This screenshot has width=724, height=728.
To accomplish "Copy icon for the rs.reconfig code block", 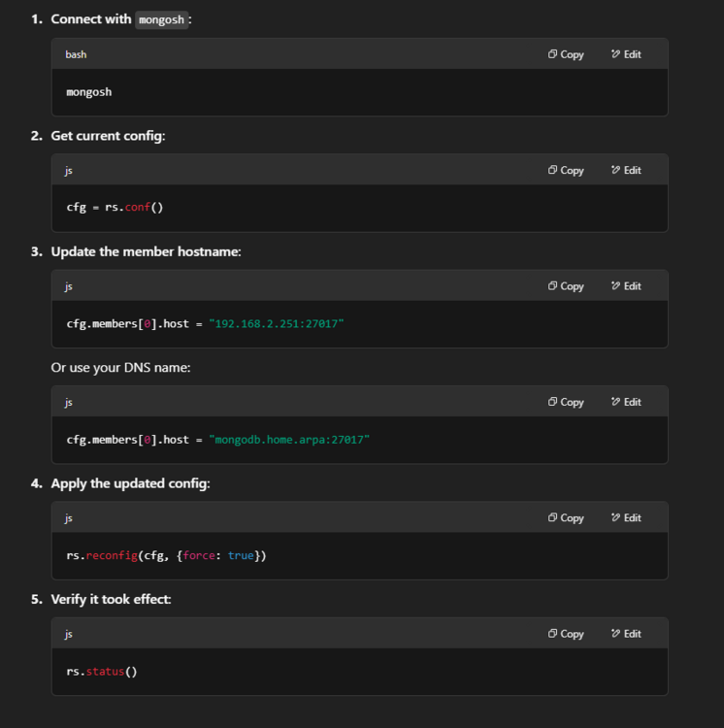I will coord(552,517).
